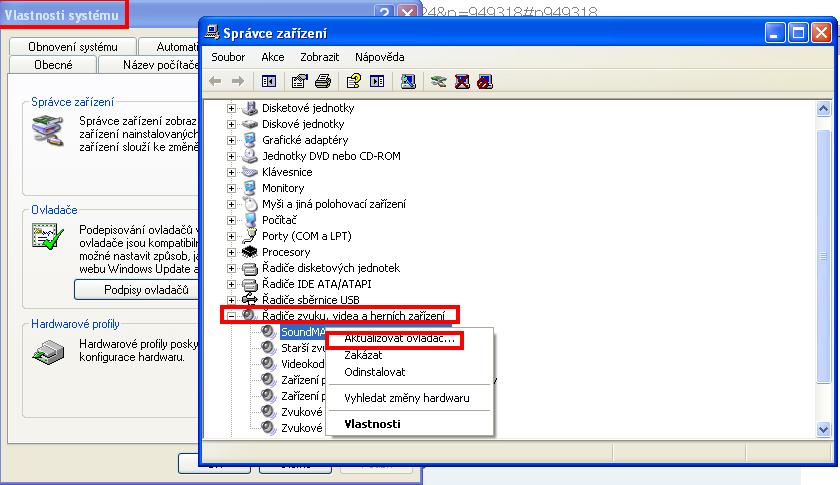The height and width of the screenshot is (485, 840).
Task: Select the SoundMA device entry
Action: (x=303, y=332)
